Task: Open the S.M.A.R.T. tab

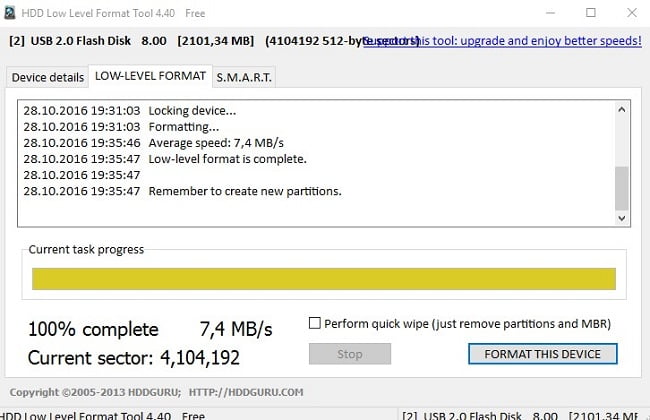Action: click(x=244, y=77)
